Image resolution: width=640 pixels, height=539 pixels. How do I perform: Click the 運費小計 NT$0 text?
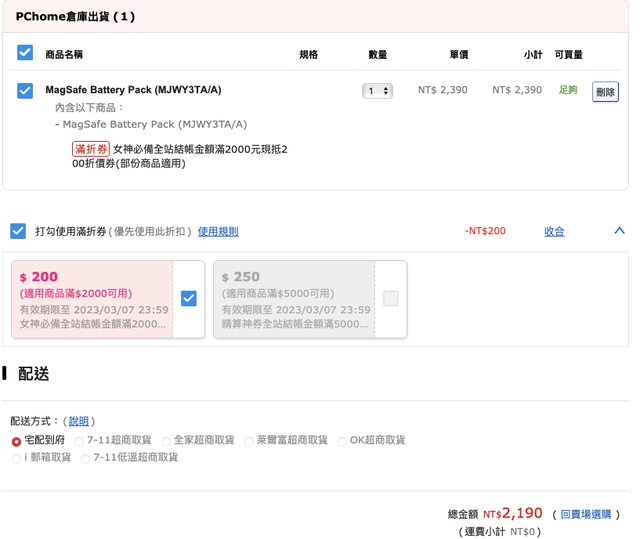500,531
